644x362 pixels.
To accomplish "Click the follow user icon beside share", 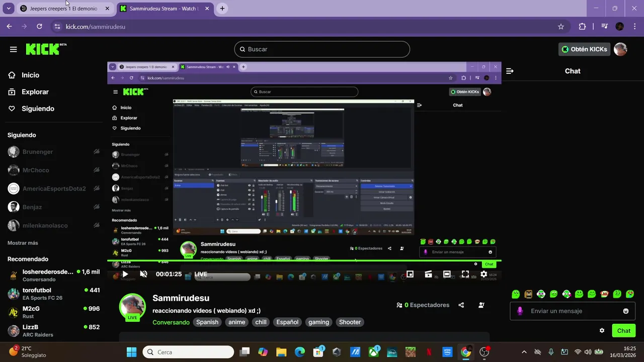I will (481, 305).
